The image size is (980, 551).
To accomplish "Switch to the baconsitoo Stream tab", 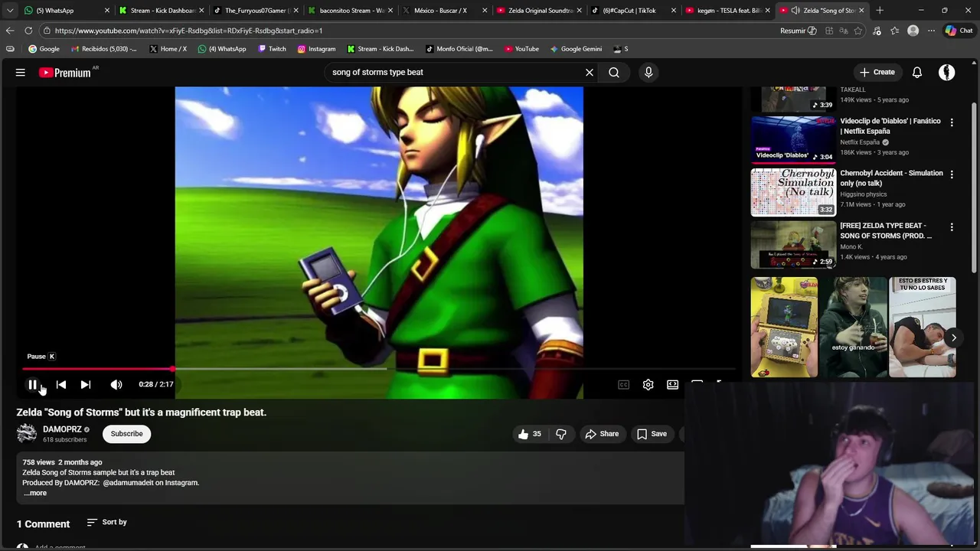I will pos(351,11).
